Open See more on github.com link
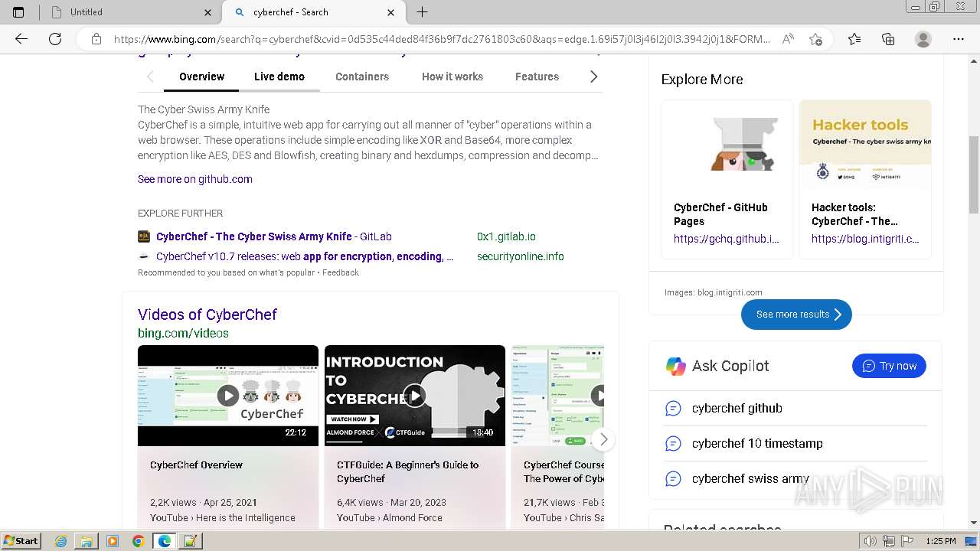Viewport: 980px width, 551px height. (x=195, y=179)
